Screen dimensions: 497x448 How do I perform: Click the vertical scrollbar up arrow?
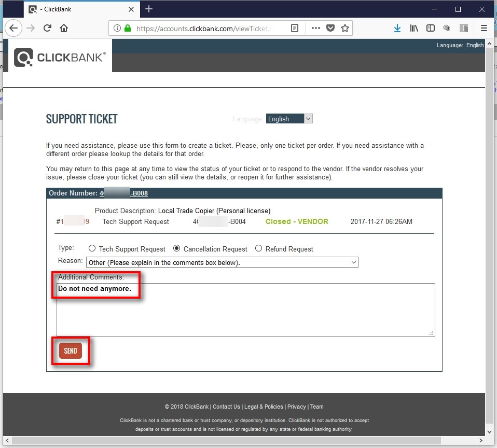click(489, 44)
